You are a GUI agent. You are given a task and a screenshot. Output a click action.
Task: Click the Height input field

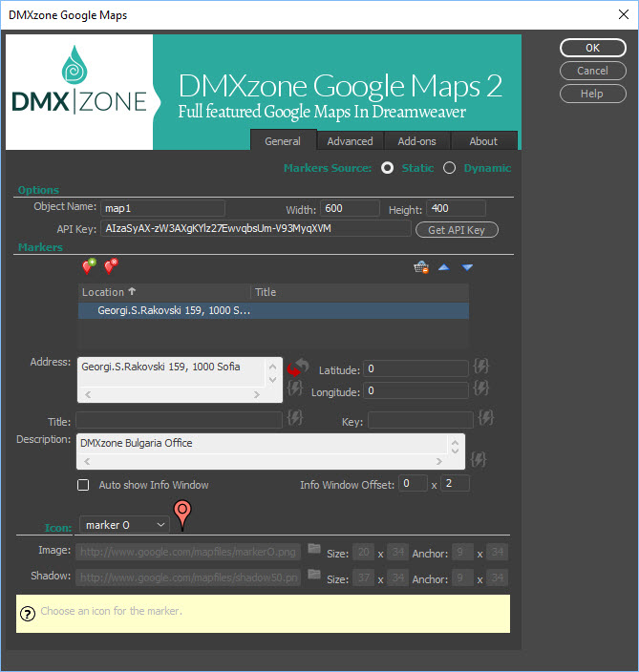pyautogui.click(x=456, y=208)
